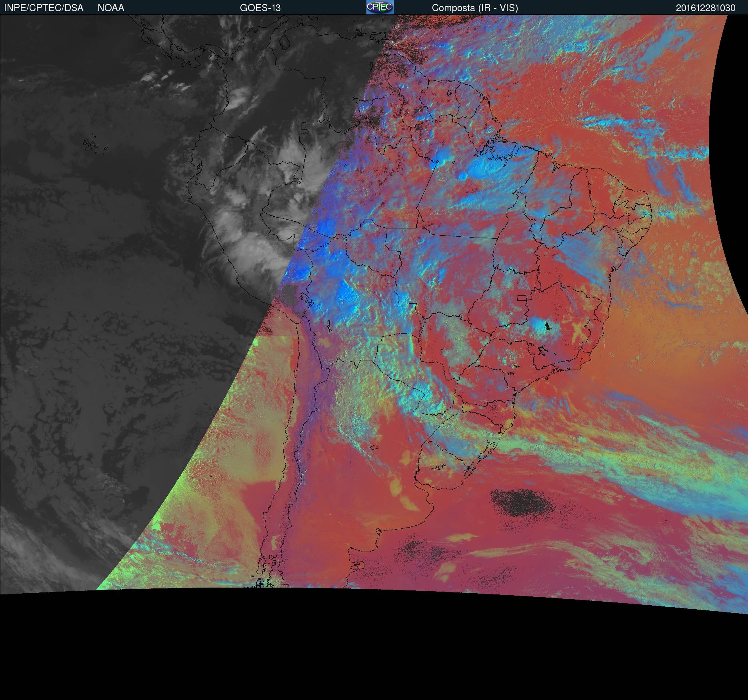Click the INPE/CPTEC/DSA header label
The width and height of the screenshot is (748, 700).
click(x=44, y=8)
